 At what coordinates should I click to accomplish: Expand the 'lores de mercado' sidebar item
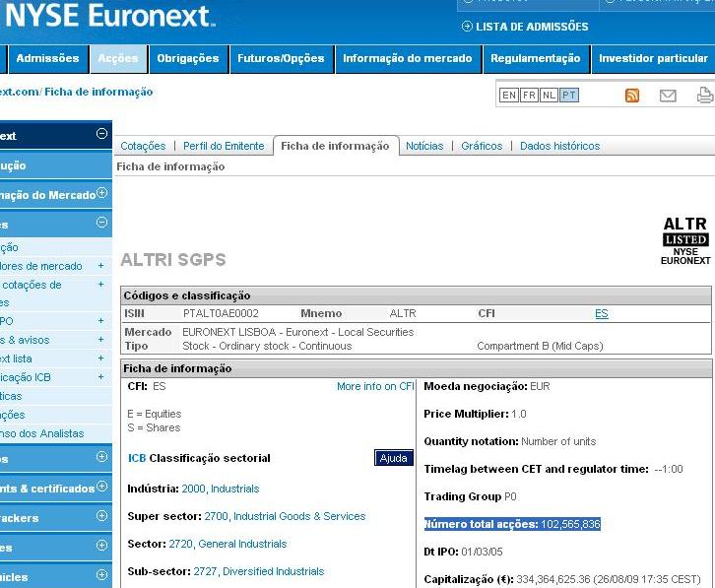pyautogui.click(x=100, y=266)
